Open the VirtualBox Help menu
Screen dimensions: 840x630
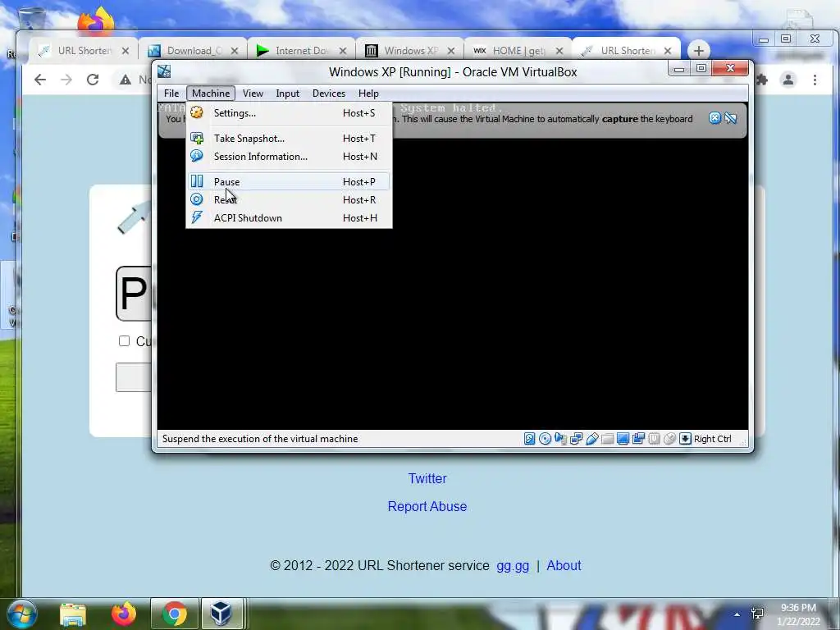tap(368, 94)
